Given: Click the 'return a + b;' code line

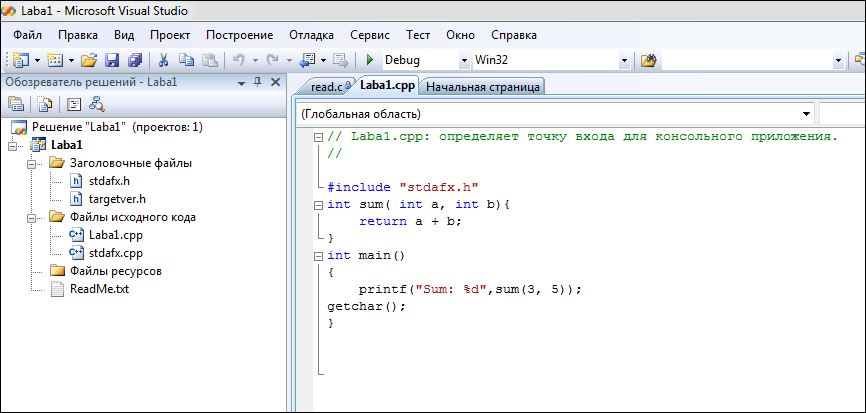Looking at the screenshot, I should 410,221.
